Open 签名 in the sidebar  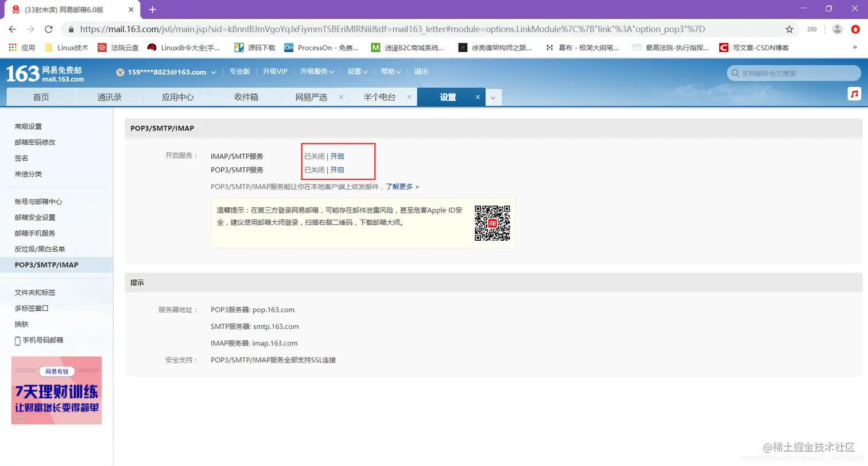pyautogui.click(x=21, y=158)
